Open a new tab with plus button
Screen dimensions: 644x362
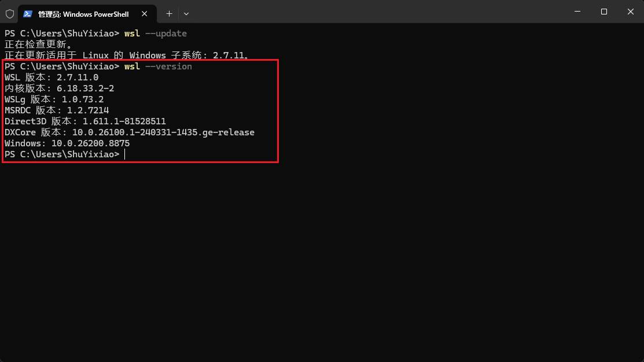click(x=169, y=14)
